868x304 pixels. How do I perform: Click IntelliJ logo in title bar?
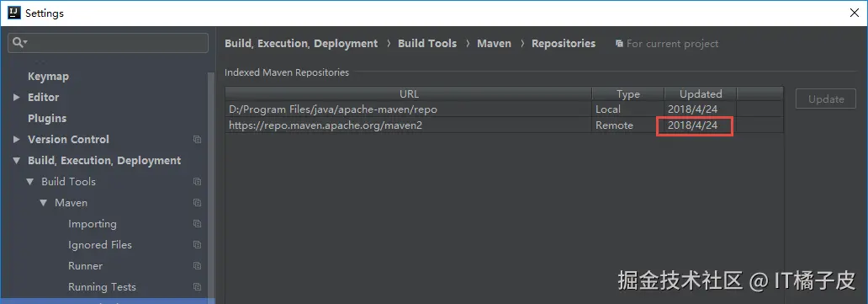(14, 13)
